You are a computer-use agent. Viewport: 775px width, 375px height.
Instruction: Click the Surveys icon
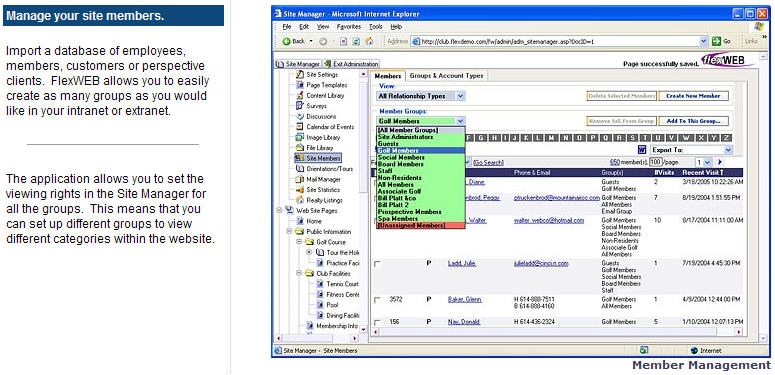click(300, 106)
